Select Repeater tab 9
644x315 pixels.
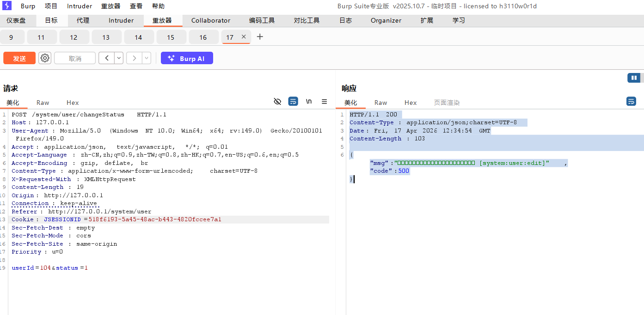[11, 37]
